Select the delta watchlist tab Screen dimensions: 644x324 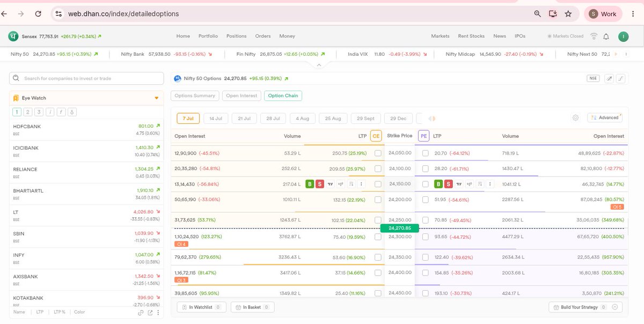tap(72, 112)
